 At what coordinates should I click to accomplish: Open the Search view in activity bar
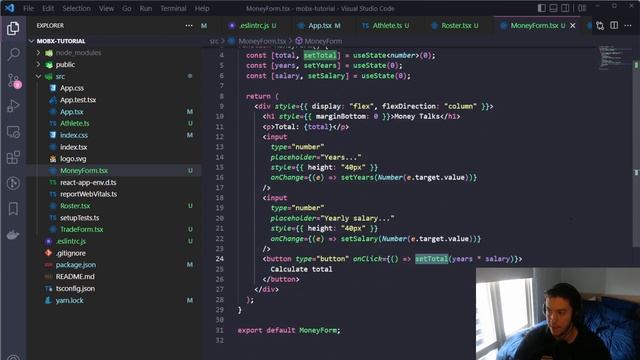(x=13, y=54)
